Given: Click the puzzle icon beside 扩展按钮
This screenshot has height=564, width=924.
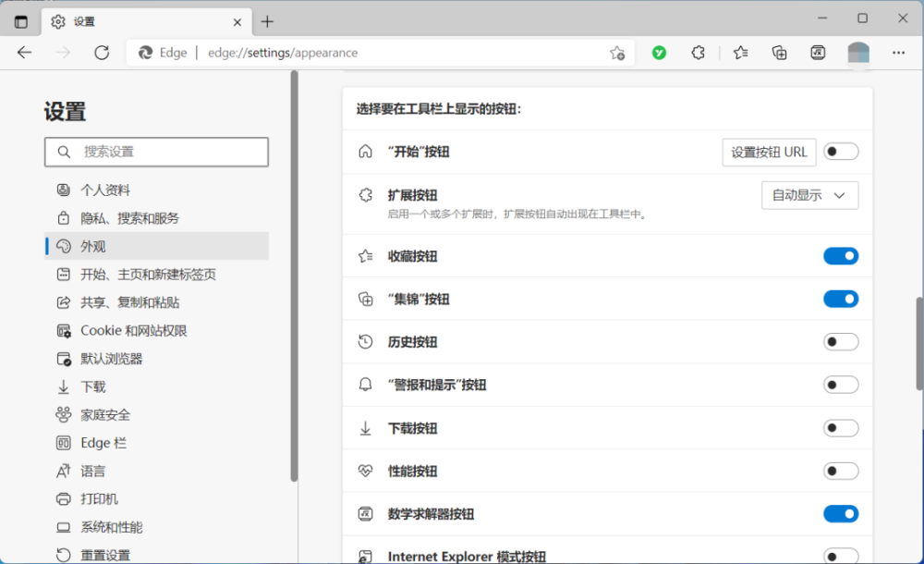Looking at the screenshot, I should [365, 195].
